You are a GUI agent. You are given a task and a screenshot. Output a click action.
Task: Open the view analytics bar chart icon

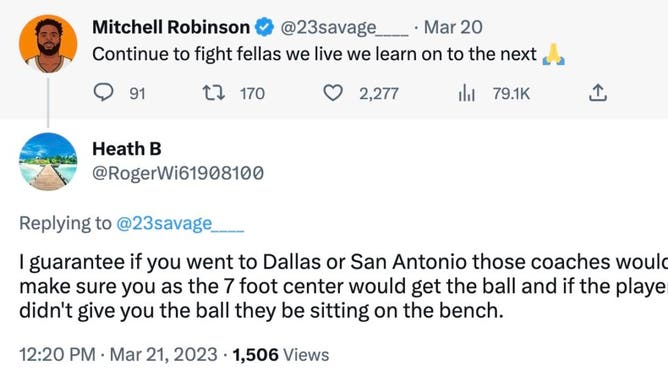click(466, 93)
